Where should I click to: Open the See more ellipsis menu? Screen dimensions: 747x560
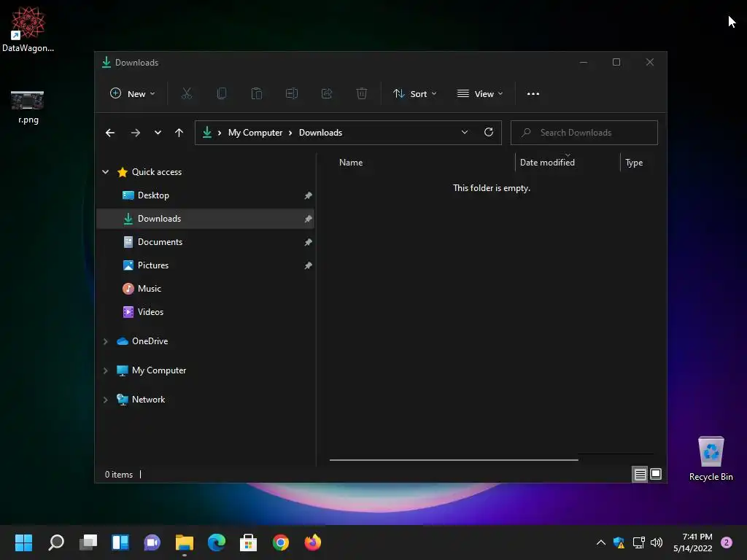click(533, 94)
